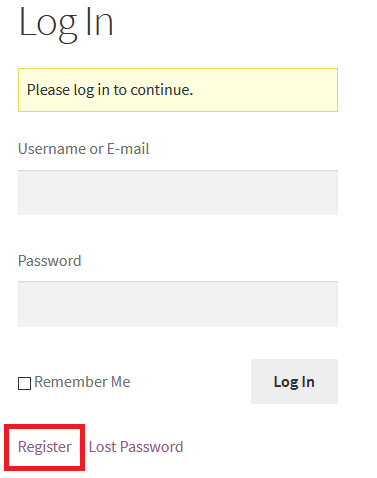Click the large Log In page heading
Screen dimensions: 377x478
pyautogui.click(x=66, y=23)
